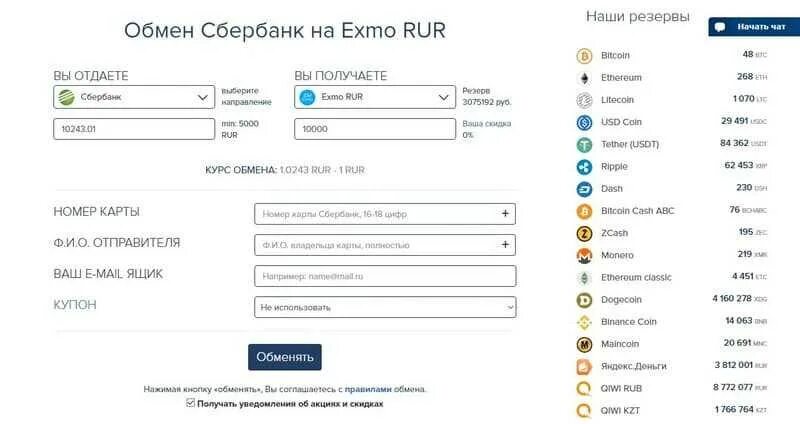This screenshot has height=424, width=800.
Task: Click the Monero reserve label
Action: point(617,255)
